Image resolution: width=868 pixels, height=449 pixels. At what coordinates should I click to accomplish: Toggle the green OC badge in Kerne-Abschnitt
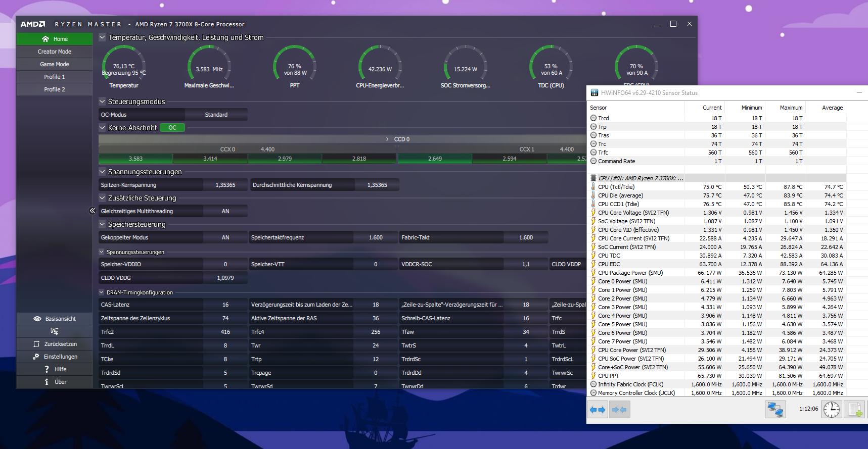[172, 128]
